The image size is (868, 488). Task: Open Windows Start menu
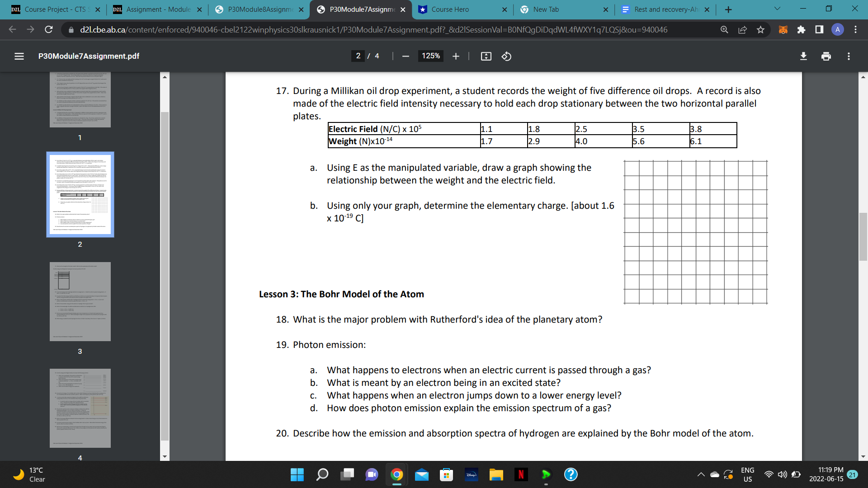pyautogui.click(x=297, y=474)
